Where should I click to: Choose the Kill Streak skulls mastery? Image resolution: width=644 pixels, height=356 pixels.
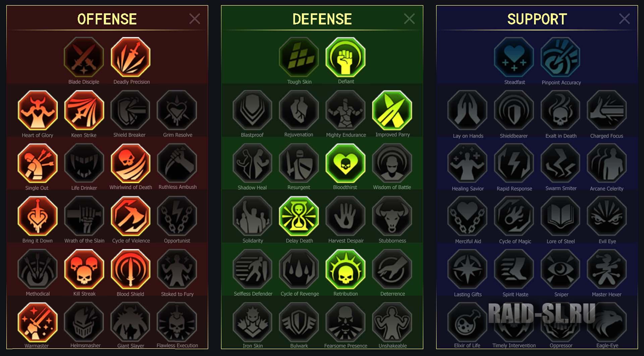point(84,269)
